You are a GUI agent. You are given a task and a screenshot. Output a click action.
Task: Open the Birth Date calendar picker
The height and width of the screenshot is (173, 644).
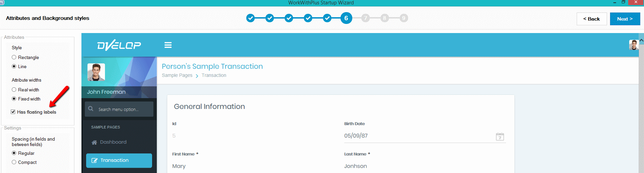pyautogui.click(x=500, y=137)
